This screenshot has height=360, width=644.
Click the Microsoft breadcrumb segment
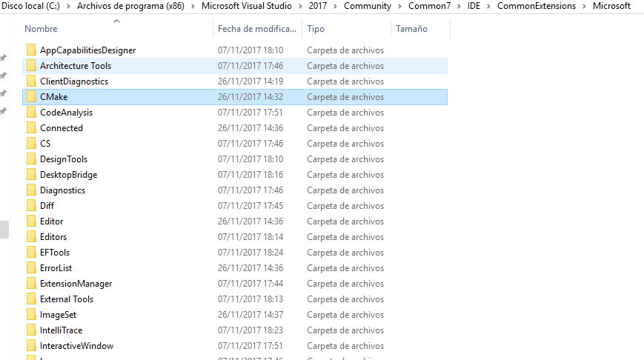pyautogui.click(x=611, y=6)
